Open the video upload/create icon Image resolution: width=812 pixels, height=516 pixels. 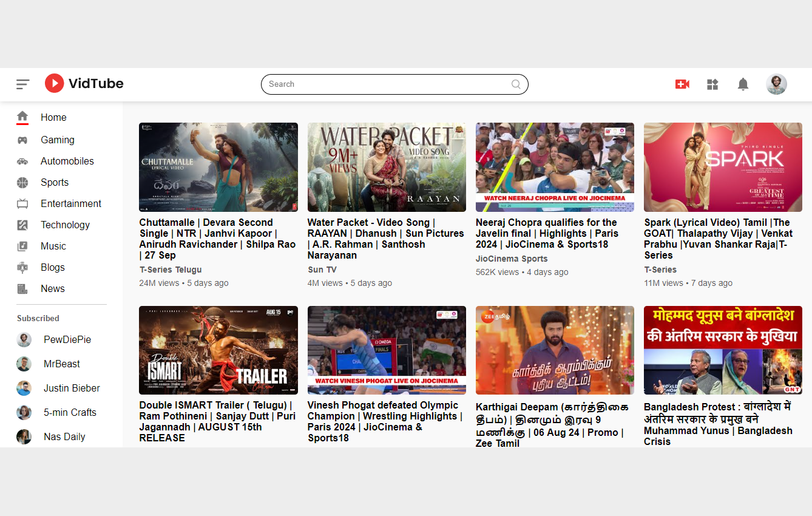pyautogui.click(x=682, y=84)
